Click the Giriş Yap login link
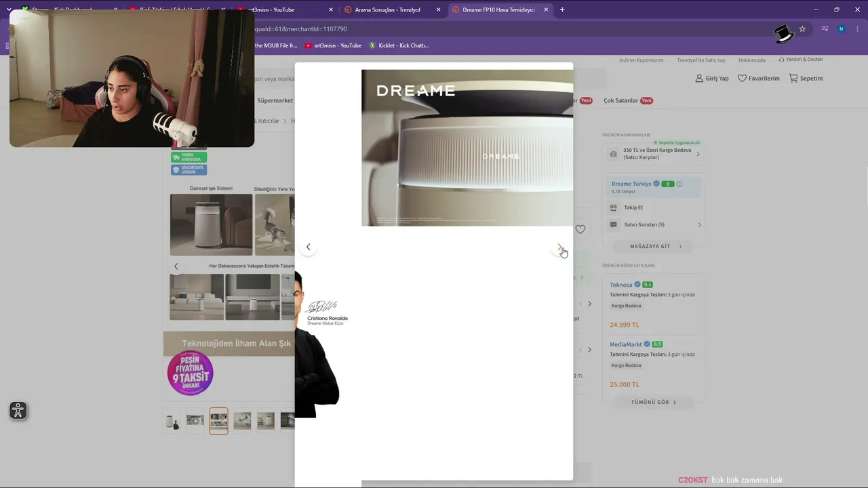Screen dimensions: 868x488 click(712, 79)
